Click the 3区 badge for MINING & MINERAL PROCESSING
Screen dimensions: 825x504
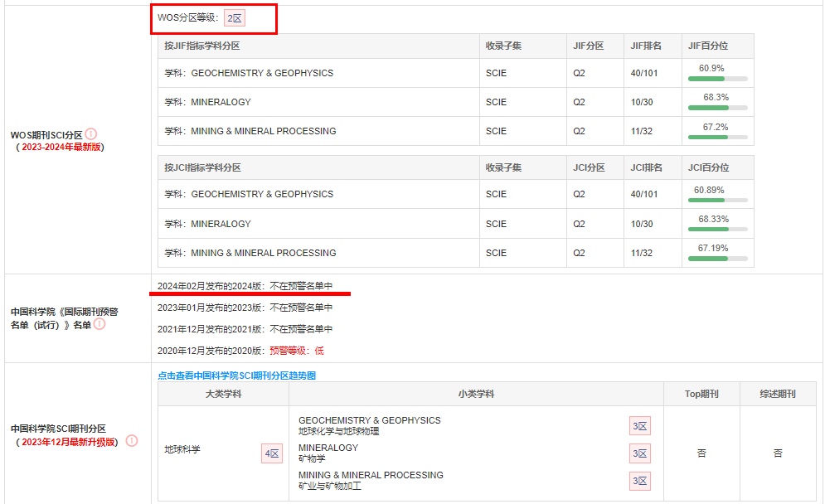639,481
